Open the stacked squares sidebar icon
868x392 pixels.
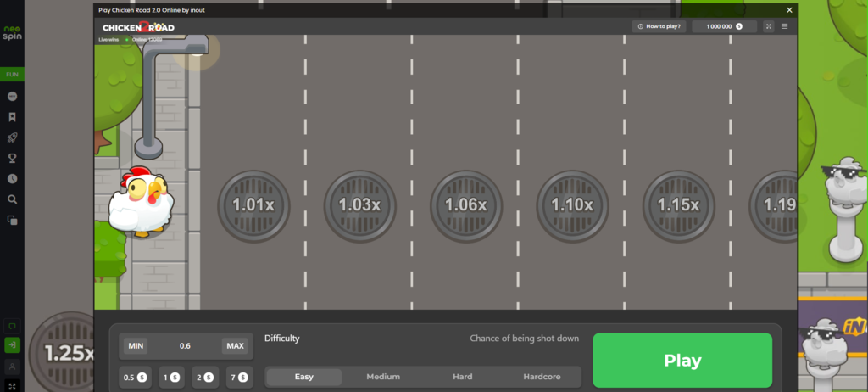tap(12, 220)
